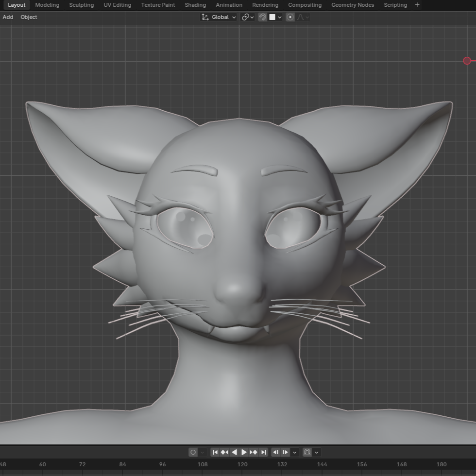Screen dimensions: 476x476
Task: Click frame 84 on the timeline ruler
Action: (x=122, y=464)
